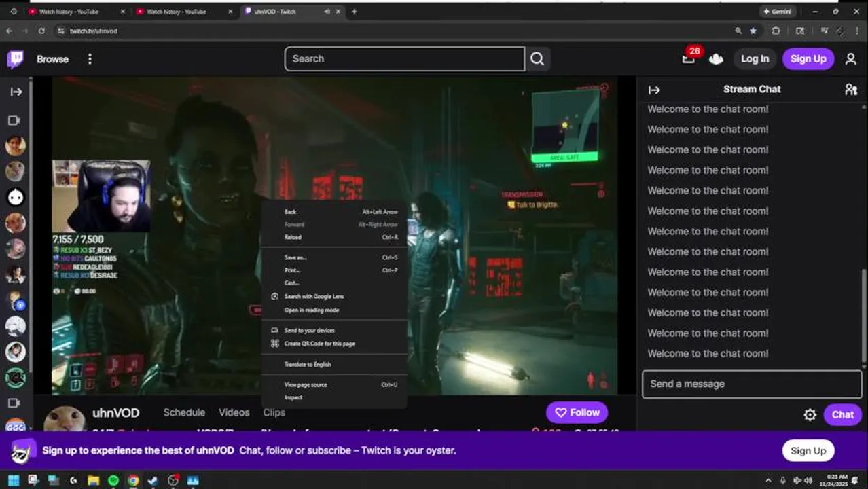Open the user profile menu icon

850,59
